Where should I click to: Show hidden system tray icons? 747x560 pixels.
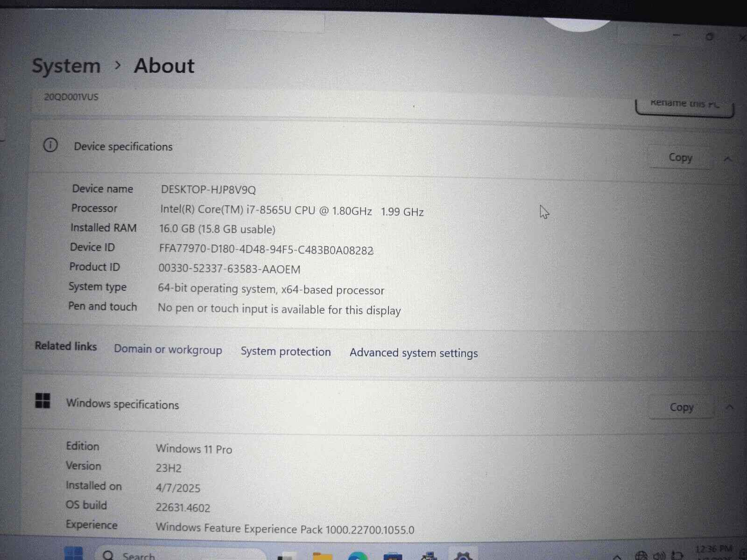[x=617, y=556]
